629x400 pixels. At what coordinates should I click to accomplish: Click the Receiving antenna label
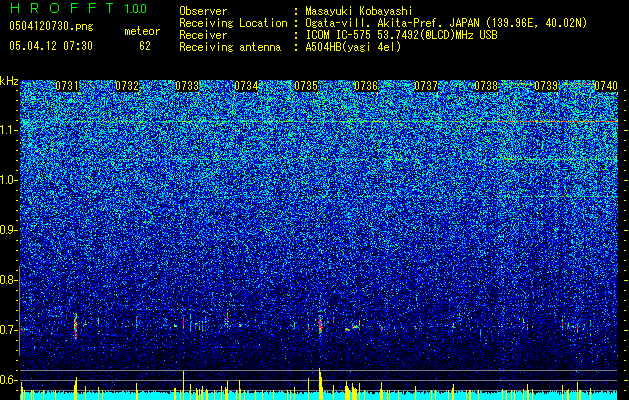(230, 47)
